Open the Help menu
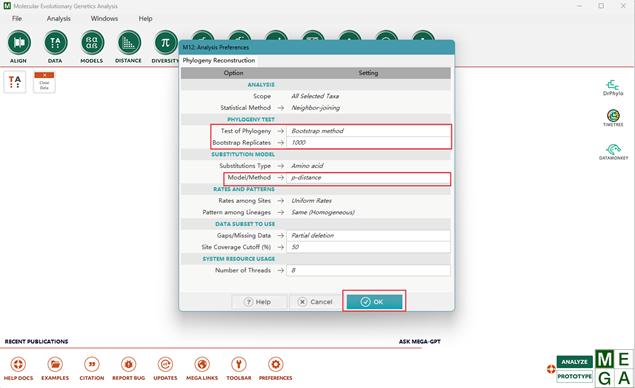Image resolution: width=635 pixels, height=388 pixels. tap(145, 19)
